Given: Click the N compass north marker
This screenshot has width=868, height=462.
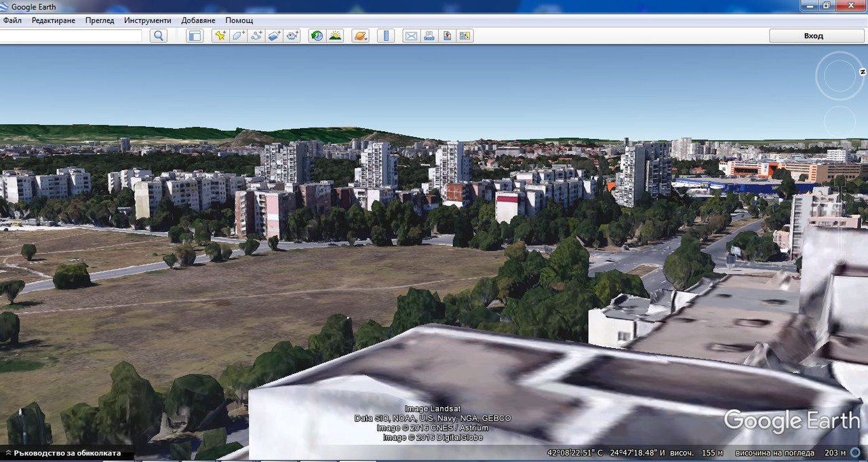Looking at the screenshot, I should click(863, 71).
